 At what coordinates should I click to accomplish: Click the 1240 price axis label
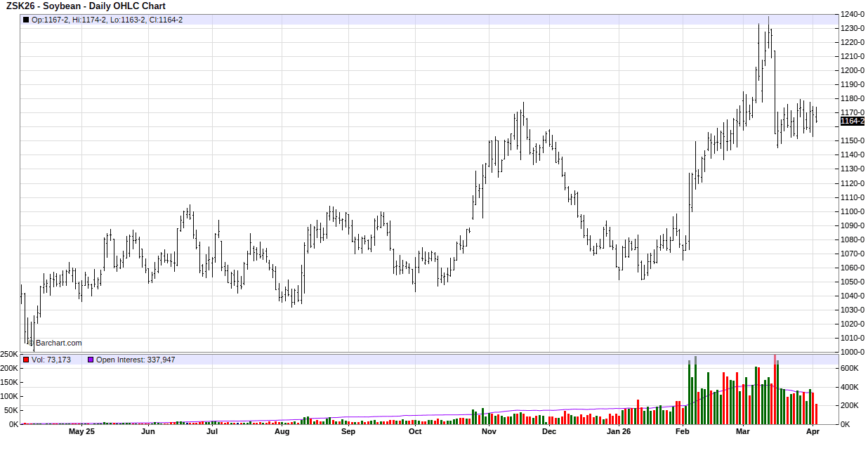click(853, 14)
